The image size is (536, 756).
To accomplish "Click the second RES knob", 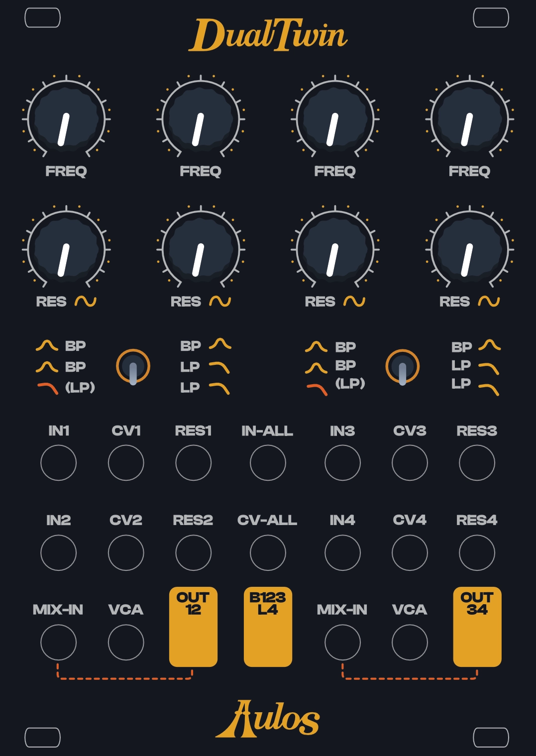I will [201, 250].
